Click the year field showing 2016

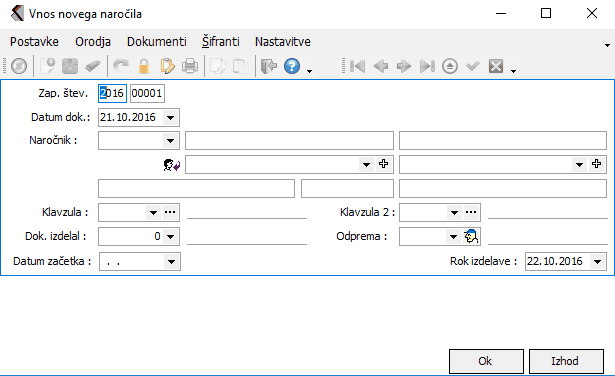click(112, 93)
